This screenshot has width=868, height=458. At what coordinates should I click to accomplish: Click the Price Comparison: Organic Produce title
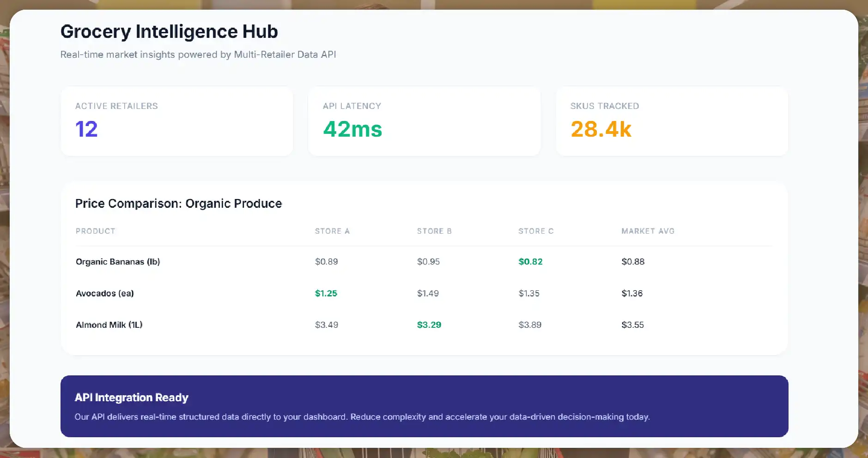click(x=178, y=204)
